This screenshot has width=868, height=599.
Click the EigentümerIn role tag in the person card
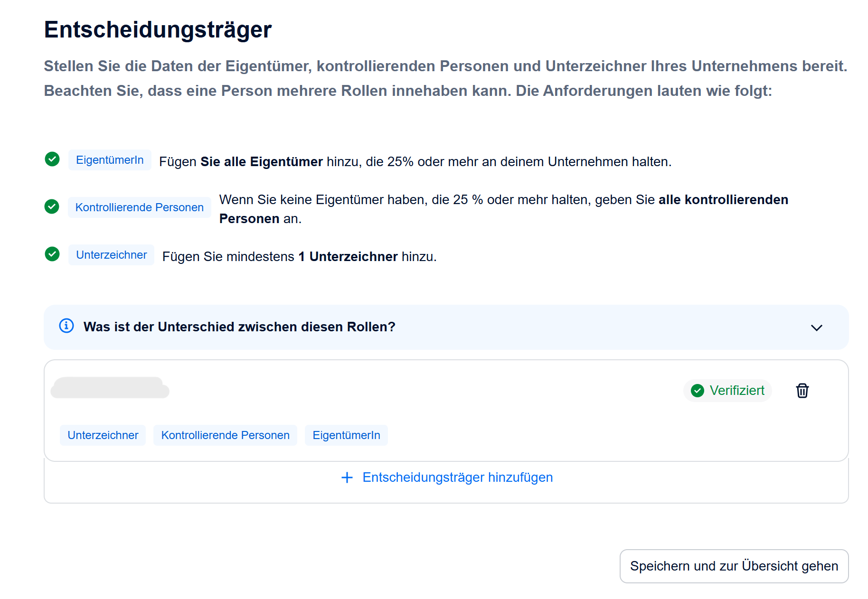[346, 435]
